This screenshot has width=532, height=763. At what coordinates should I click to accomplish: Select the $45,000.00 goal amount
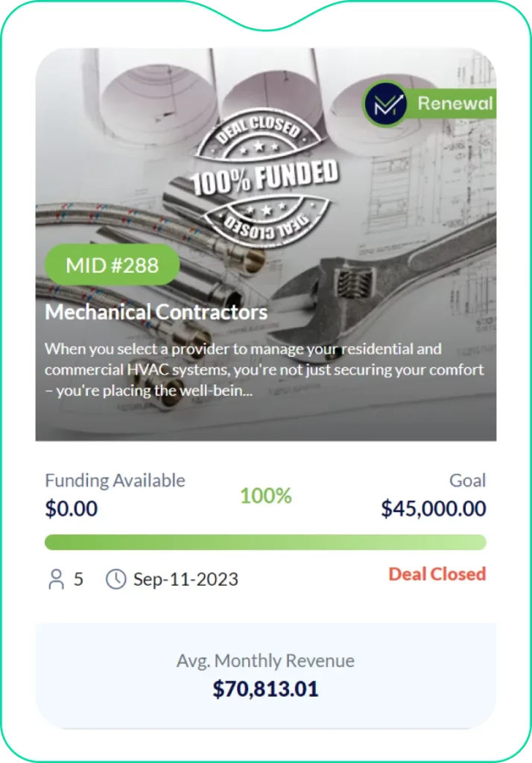433,509
